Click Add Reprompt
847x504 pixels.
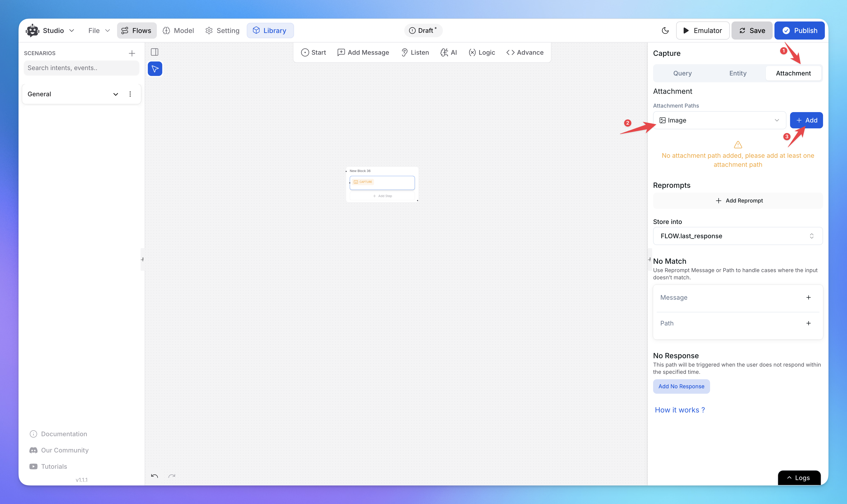(738, 201)
